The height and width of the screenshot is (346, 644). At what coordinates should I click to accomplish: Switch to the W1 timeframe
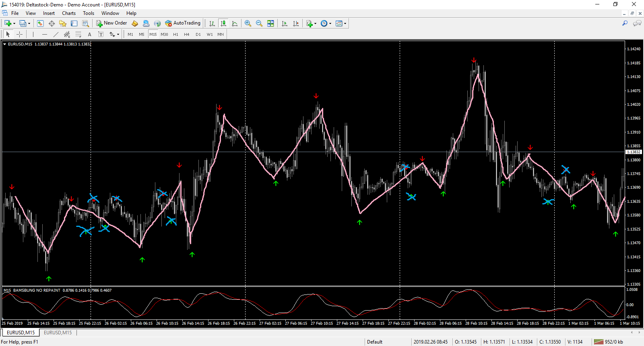(210, 34)
